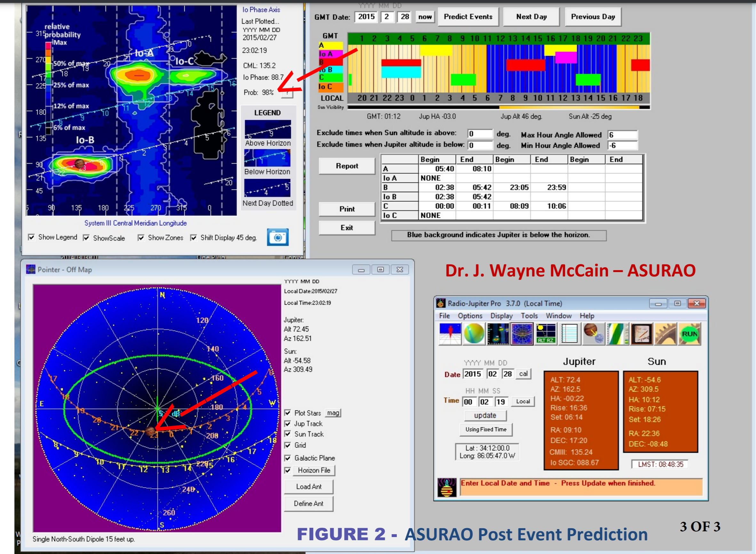Viewport: 756px width, 554px height.
Task: Open the gear settings toolbar icon
Action: click(665, 334)
